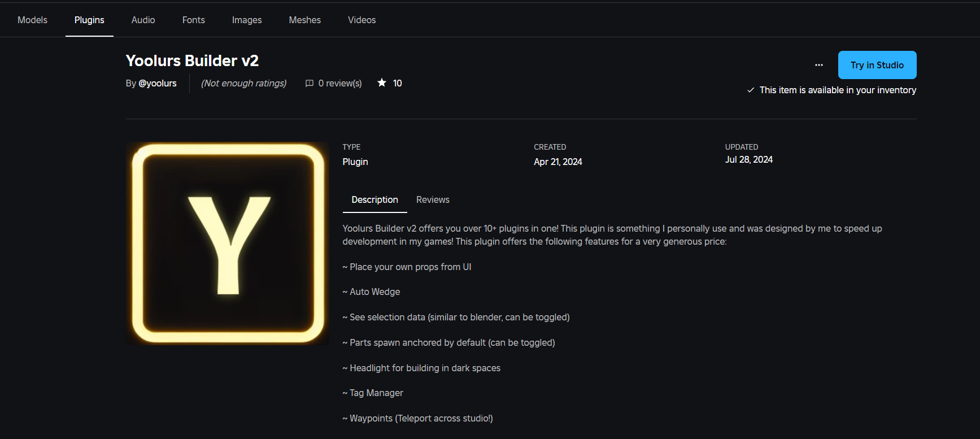Click the TYPE label
The image size is (980, 439).
[351, 147]
